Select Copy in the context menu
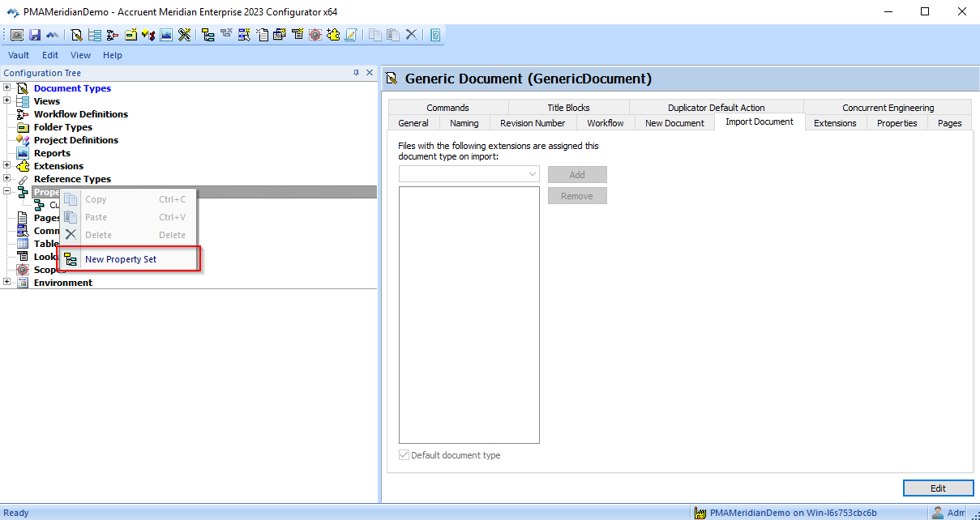980x520 pixels. [129, 199]
